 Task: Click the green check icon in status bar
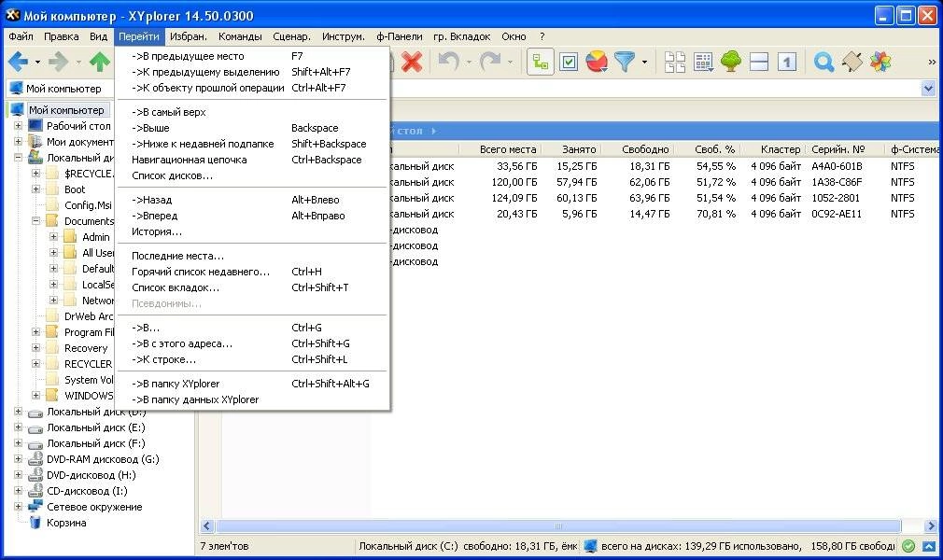click(908, 546)
